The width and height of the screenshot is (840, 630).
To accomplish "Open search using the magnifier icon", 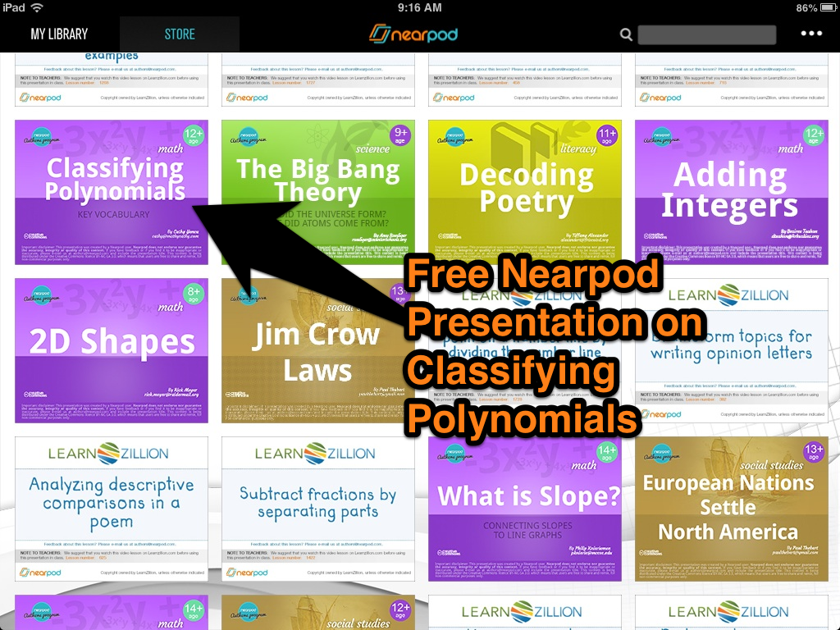I will point(626,34).
